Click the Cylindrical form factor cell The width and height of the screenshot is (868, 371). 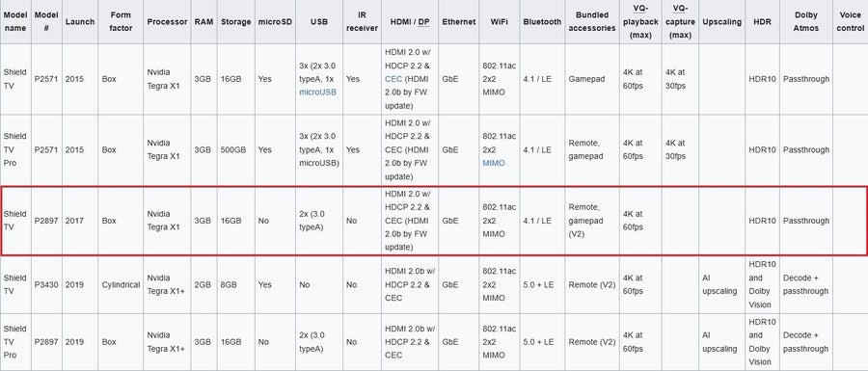(121, 284)
